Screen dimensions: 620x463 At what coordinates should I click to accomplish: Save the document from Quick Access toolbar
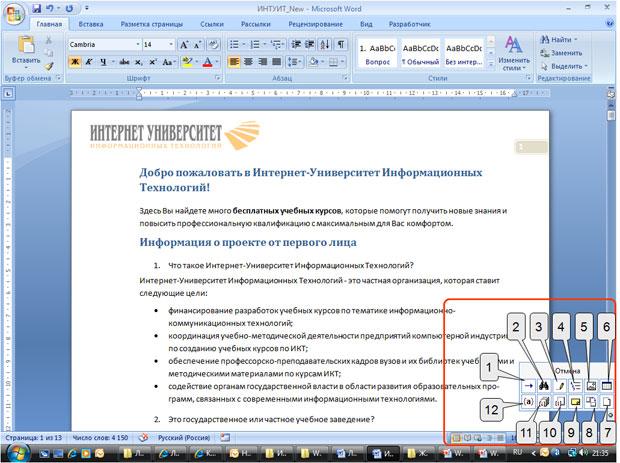click(x=36, y=9)
